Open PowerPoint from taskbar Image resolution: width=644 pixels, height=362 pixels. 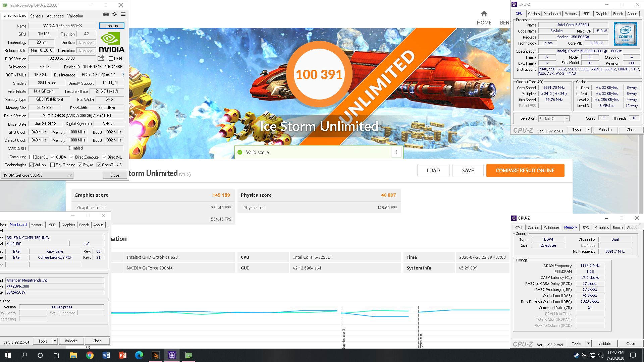[122, 355]
